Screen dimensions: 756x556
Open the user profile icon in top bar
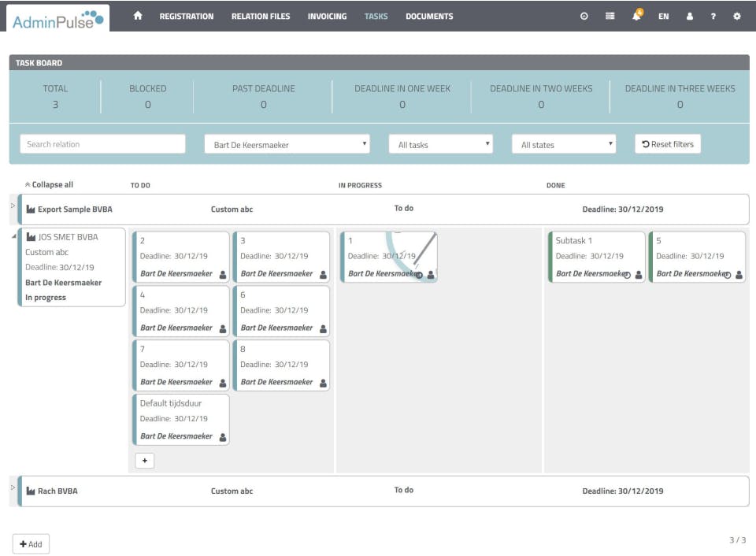pos(690,16)
